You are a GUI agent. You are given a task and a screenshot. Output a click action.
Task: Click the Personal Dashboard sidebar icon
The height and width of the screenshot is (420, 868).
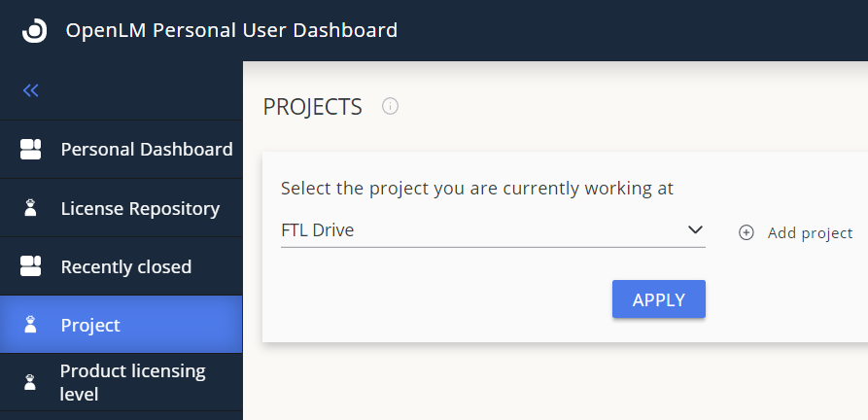(x=30, y=150)
